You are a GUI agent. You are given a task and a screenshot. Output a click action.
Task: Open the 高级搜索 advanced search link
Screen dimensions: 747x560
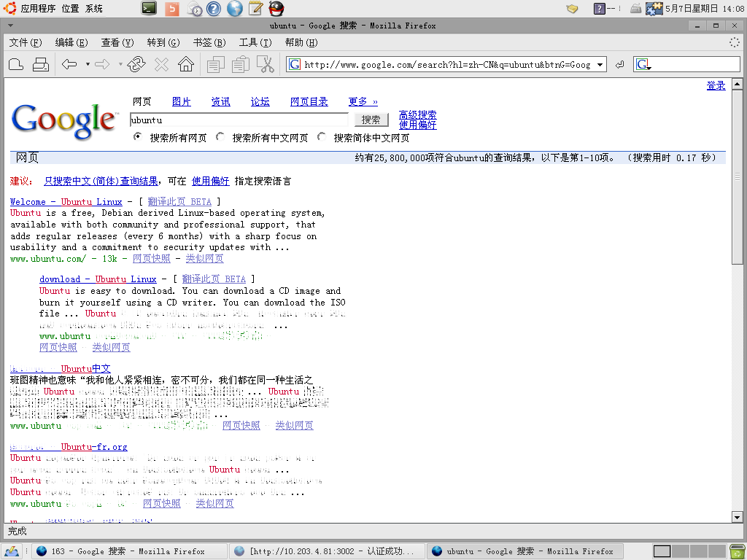coord(418,114)
